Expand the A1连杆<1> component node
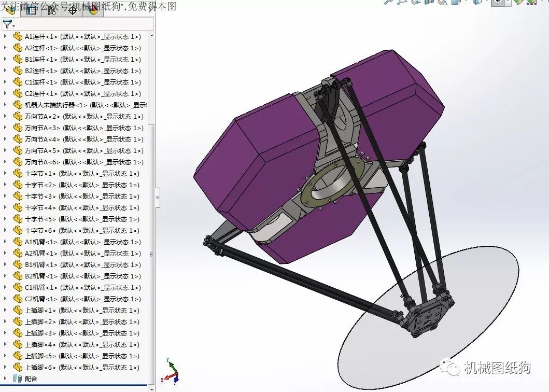549x392 pixels. (x=5, y=36)
